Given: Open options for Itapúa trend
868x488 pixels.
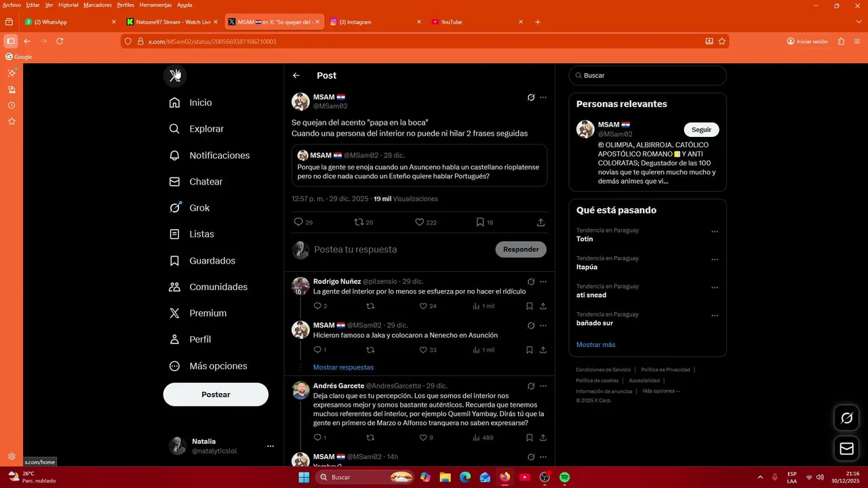Looking at the screenshot, I should click(x=715, y=260).
